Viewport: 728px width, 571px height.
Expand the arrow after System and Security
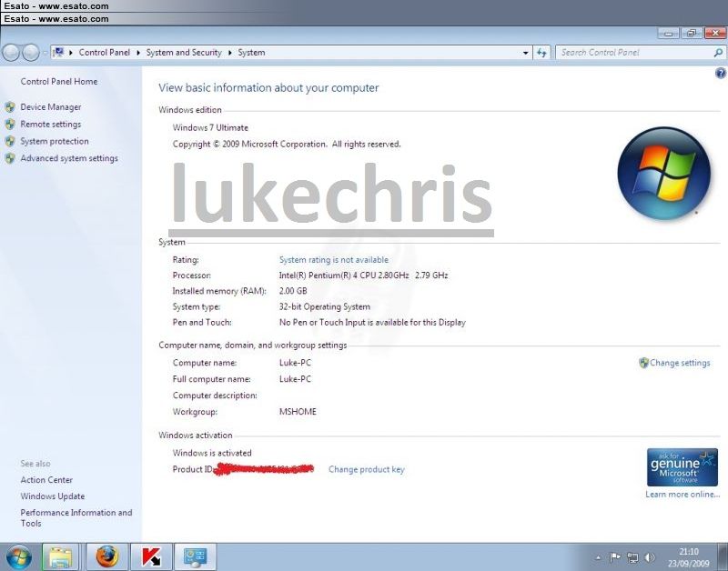click(230, 53)
